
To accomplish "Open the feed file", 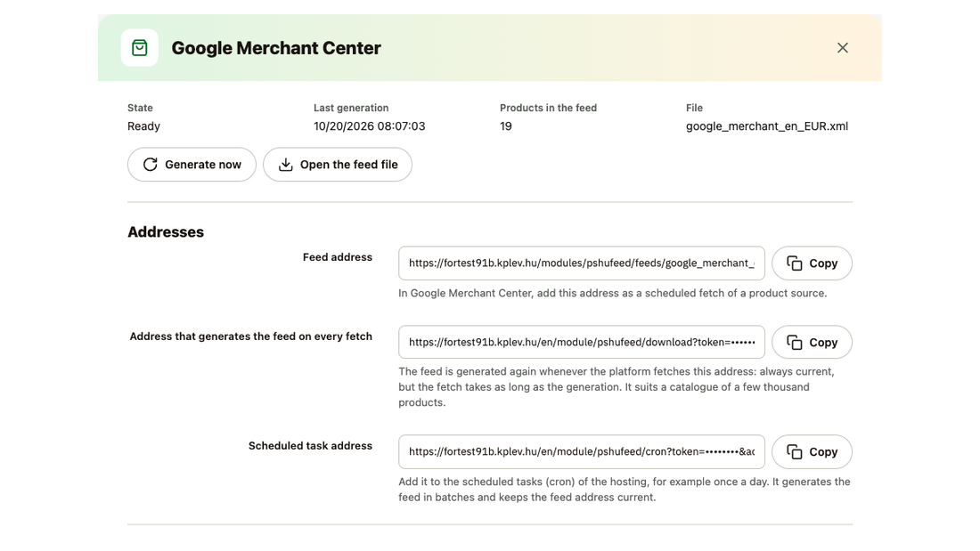I will 338,165.
